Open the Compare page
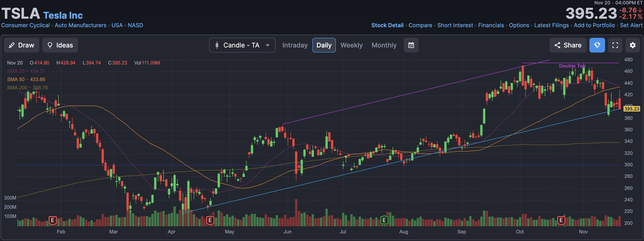The height and width of the screenshot is (241, 644). (x=420, y=25)
